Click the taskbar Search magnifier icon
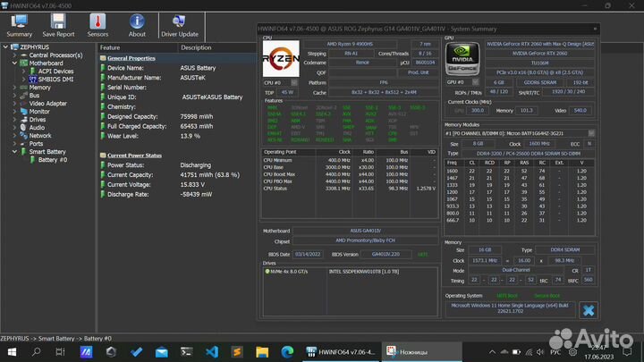 [36, 352]
